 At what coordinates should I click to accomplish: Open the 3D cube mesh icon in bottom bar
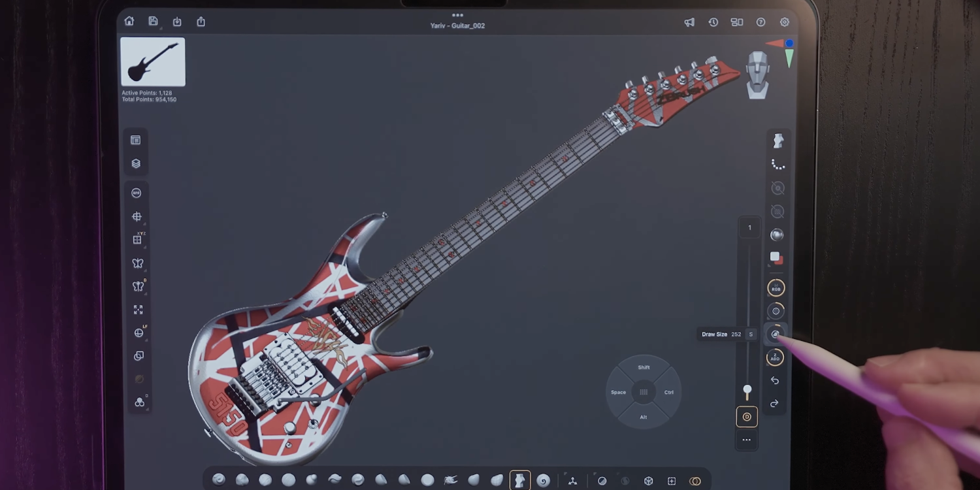(648, 481)
